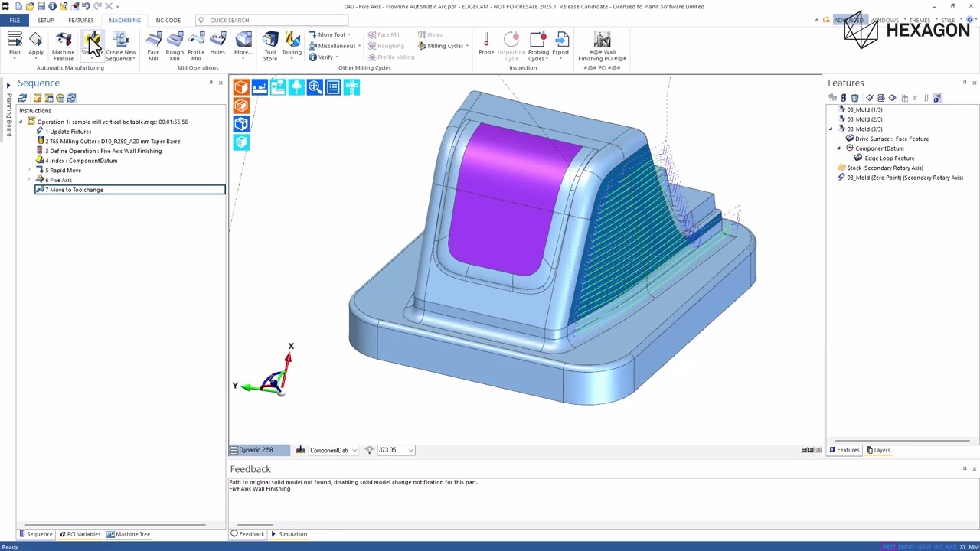Collapse the 03_Mold (3/3) node

[831, 129]
